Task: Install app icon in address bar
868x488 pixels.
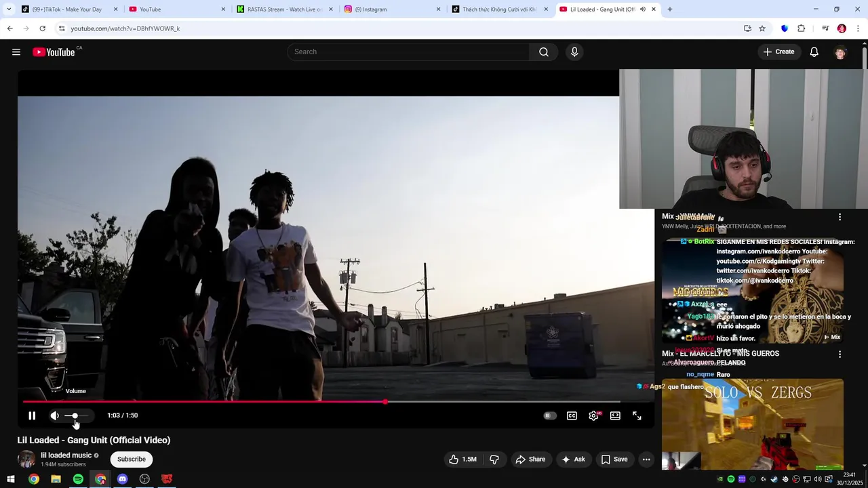Action: point(747,28)
